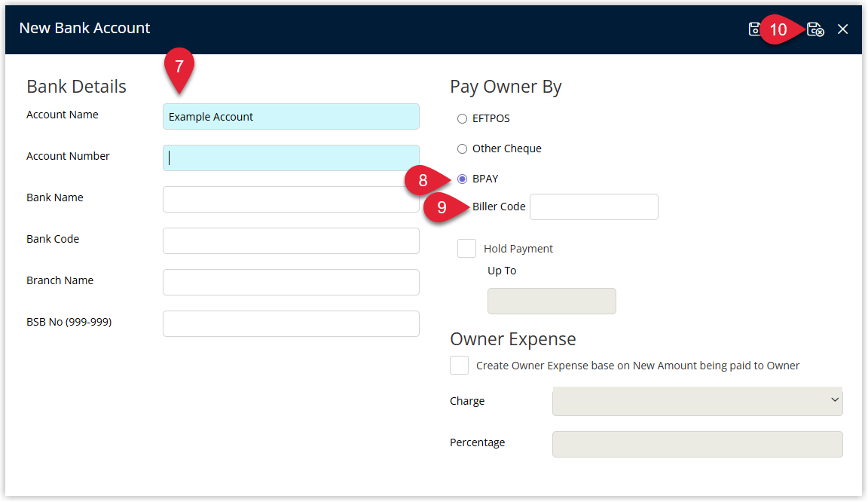Screen dimensions: 868x502
Task: Click the Account Number label text
Action: point(68,156)
